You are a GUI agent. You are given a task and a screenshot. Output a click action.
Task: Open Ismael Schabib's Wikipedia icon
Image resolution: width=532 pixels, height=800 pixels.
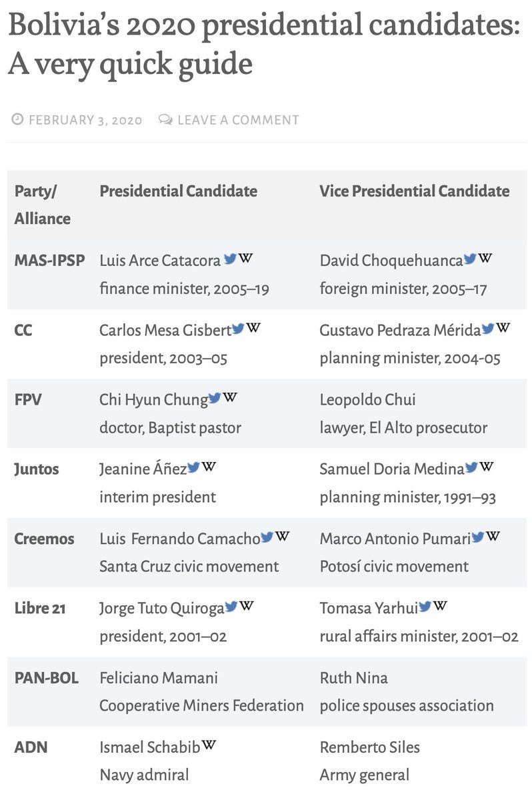209,745
